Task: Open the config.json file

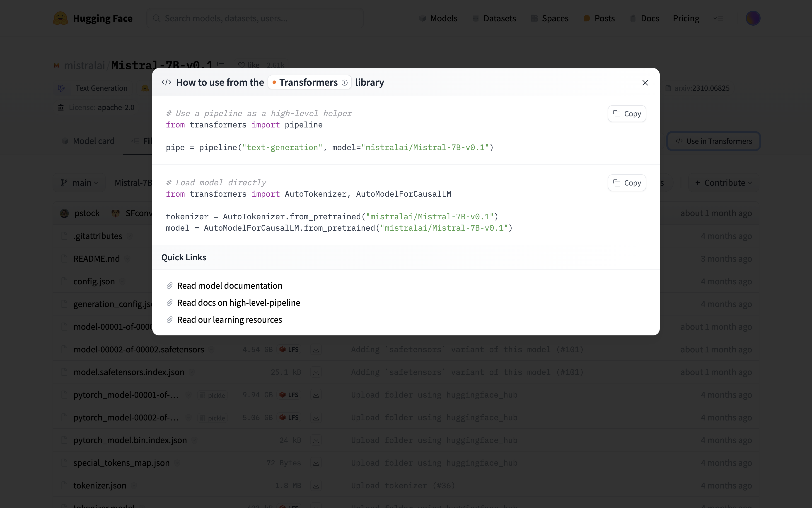Action: coord(94,281)
